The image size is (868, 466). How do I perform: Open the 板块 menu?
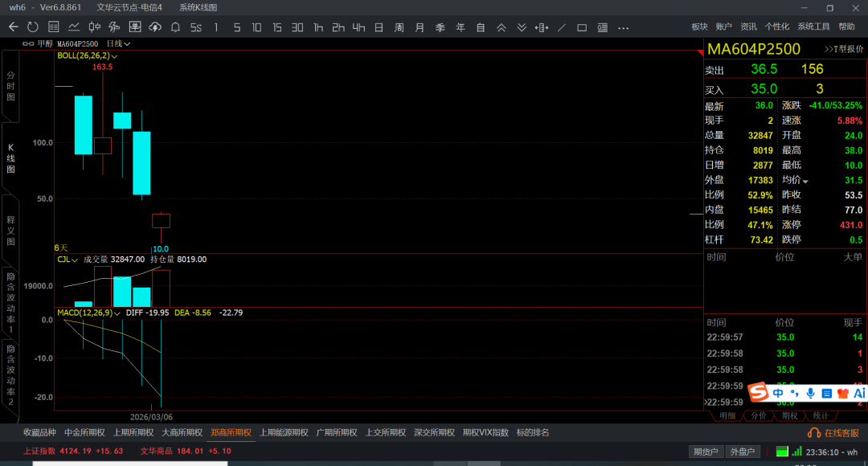tap(700, 27)
